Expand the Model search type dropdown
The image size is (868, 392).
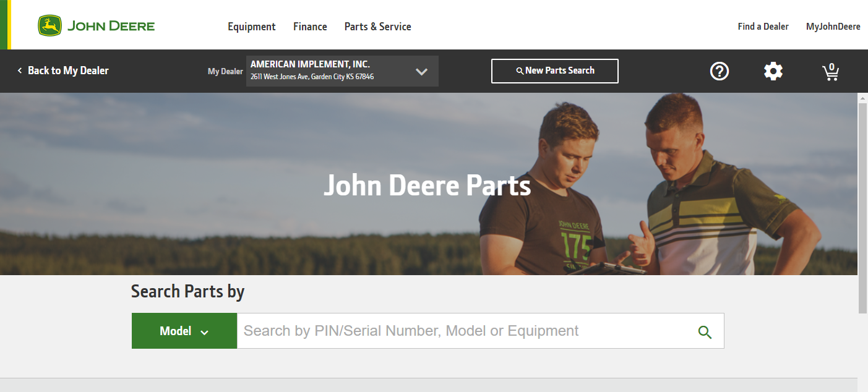coord(184,331)
